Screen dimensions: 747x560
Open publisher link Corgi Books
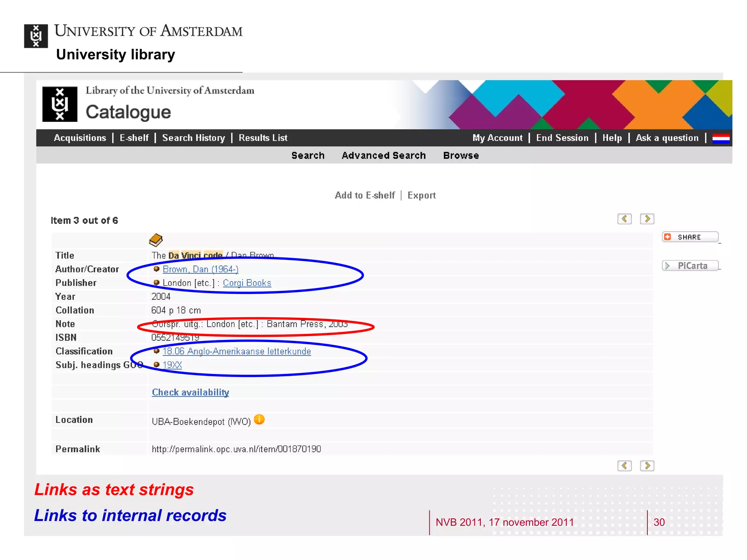(247, 283)
